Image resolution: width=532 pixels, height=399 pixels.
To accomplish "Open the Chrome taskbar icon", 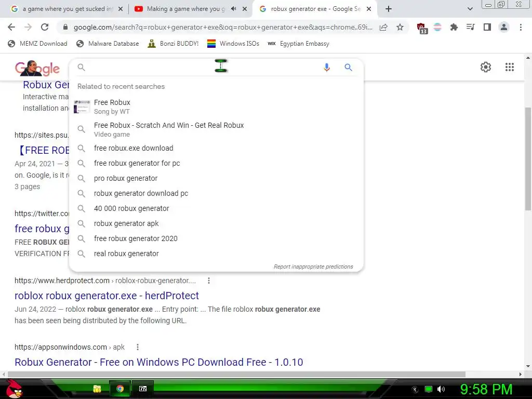I will point(120,389).
